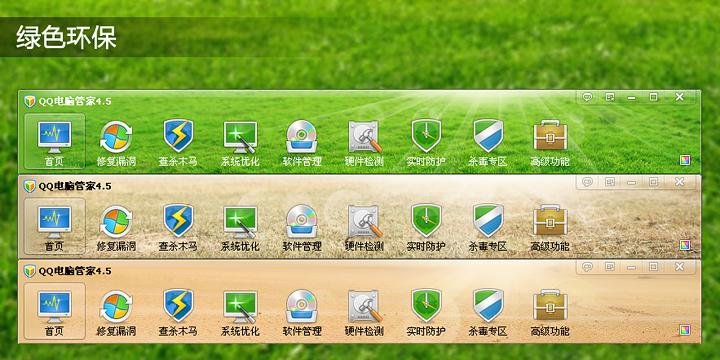This screenshot has width=720, height=360.
Task: Open the menu icon in sand window title bar
Action: click(610, 267)
